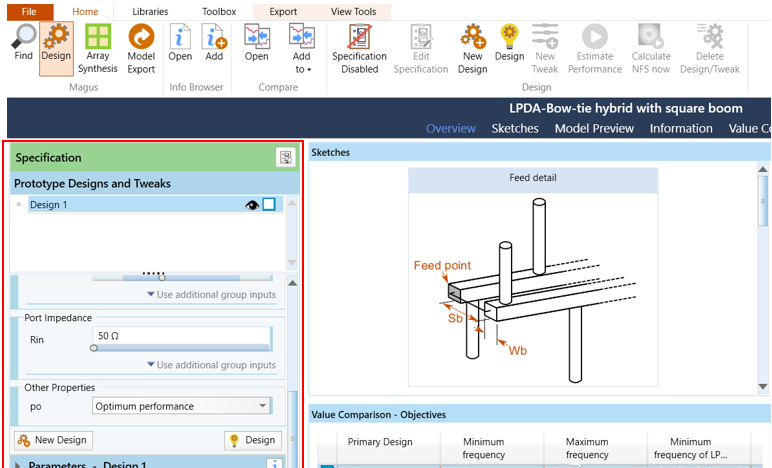Click Minimum frequency of LP... column header
The height and width of the screenshot is (468, 772).
click(690, 448)
